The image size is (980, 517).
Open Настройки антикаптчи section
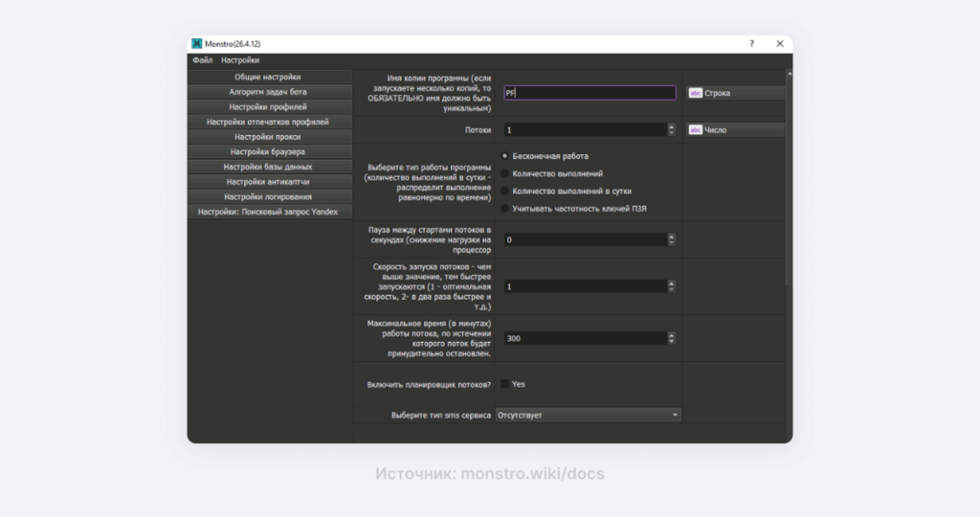pos(268,181)
